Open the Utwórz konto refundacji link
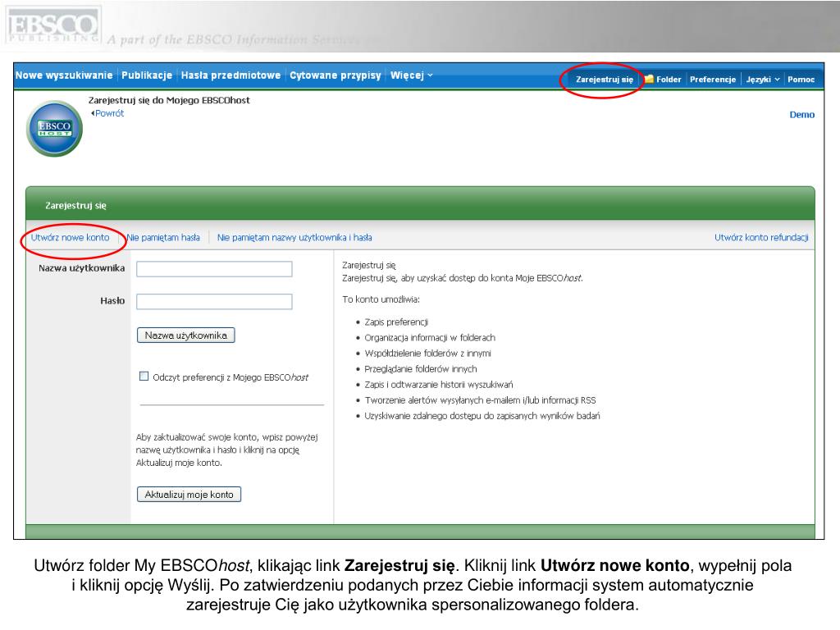Screen dimensions: 840x630 pos(761,237)
